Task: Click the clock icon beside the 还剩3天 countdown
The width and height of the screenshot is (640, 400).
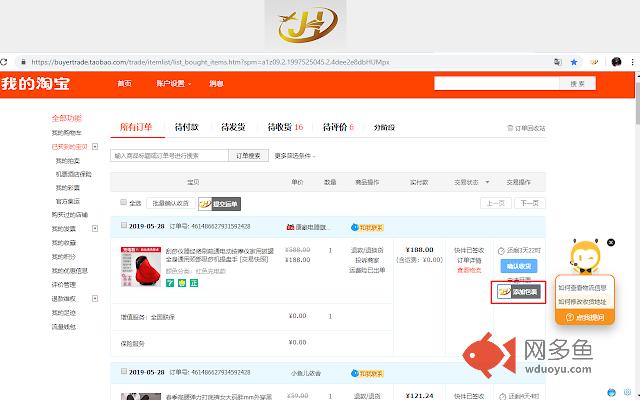Action: click(502, 251)
